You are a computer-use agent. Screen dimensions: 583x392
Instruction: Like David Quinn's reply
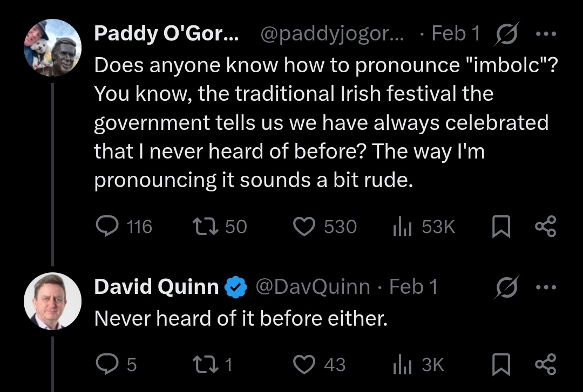(x=304, y=365)
